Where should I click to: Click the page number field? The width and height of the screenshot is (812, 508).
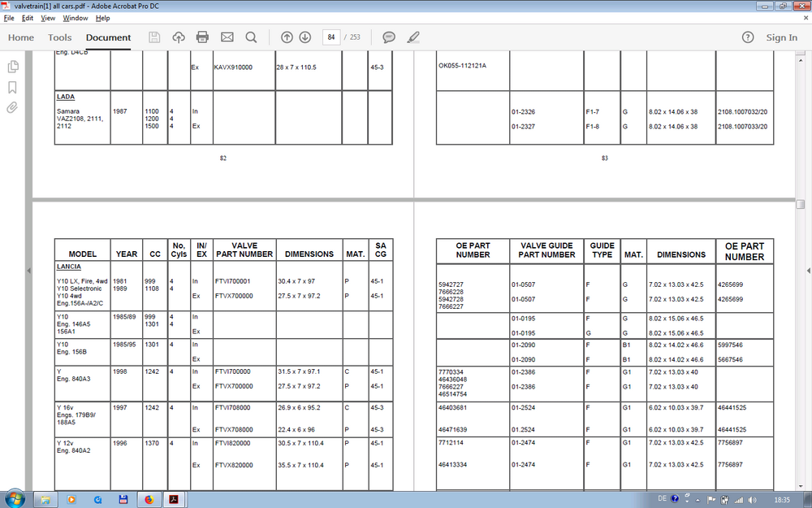coord(331,37)
